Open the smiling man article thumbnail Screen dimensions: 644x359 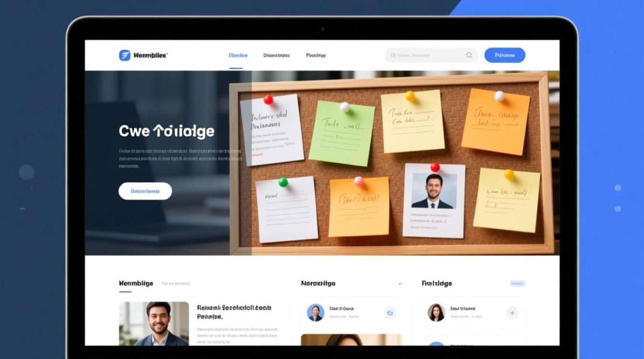pyautogui.click(x=154, y=324)
